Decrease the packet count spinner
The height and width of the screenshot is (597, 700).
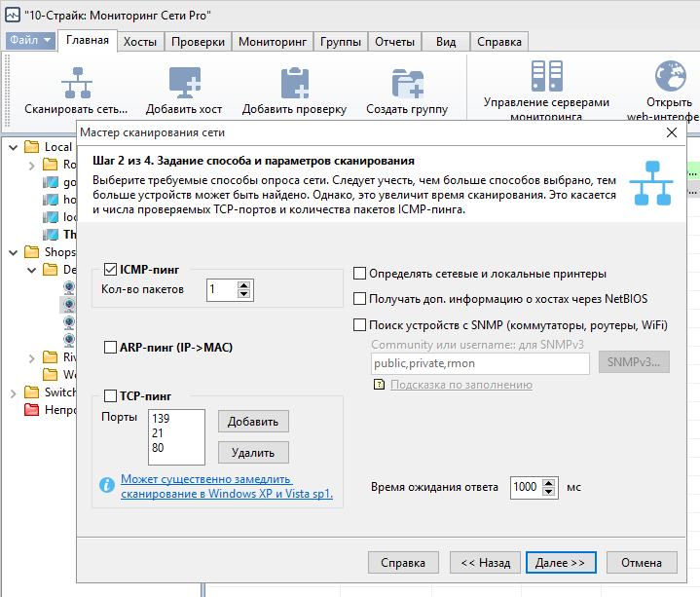coord(243,294)
